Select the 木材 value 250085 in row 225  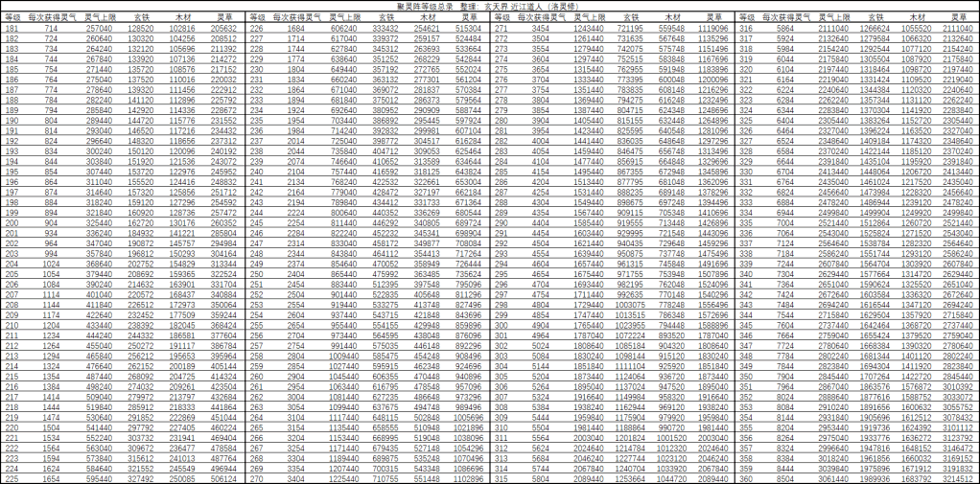coord(181,477)
